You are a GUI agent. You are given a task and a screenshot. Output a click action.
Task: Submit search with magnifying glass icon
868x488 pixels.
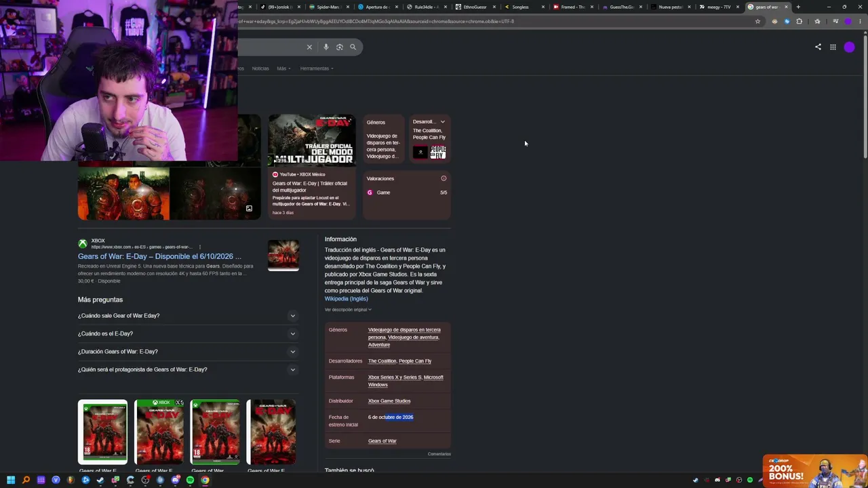(x=353, y=47)
